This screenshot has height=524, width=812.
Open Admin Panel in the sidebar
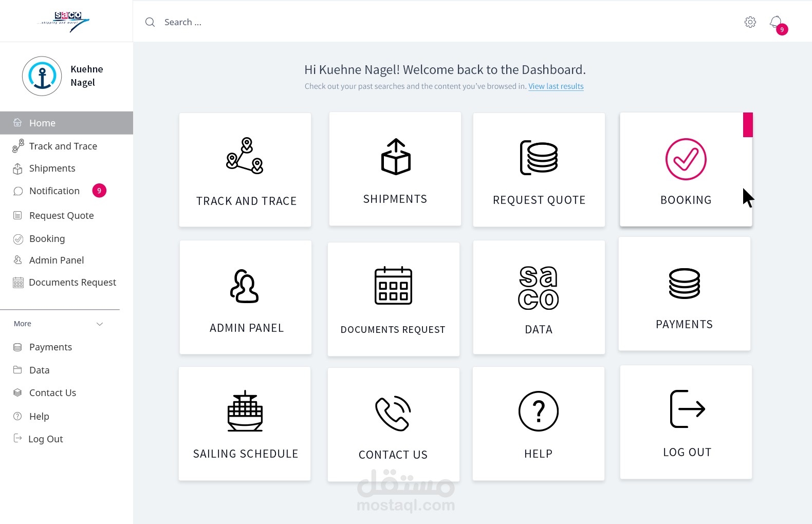[57, 260]
